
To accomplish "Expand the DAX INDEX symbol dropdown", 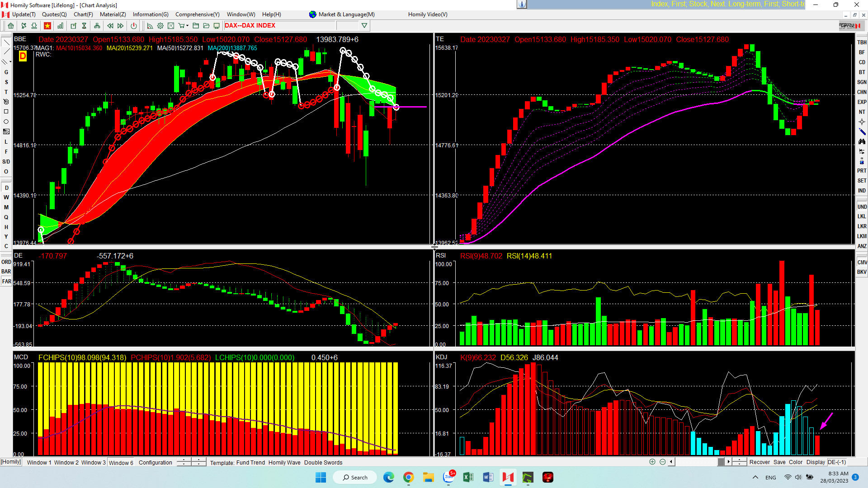I will coord(364,26).
